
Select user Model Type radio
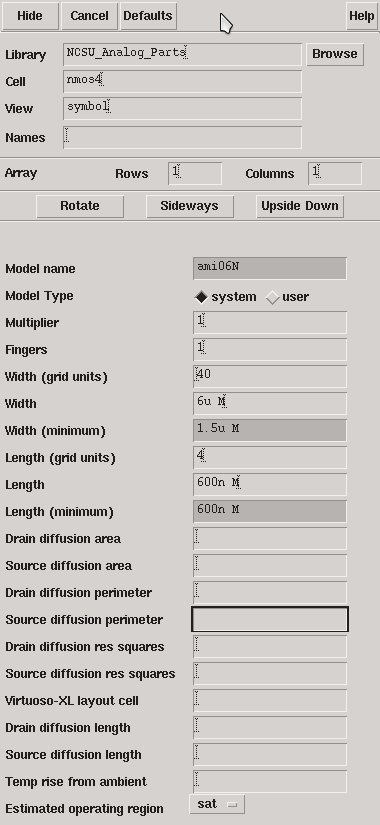[287, 297]
